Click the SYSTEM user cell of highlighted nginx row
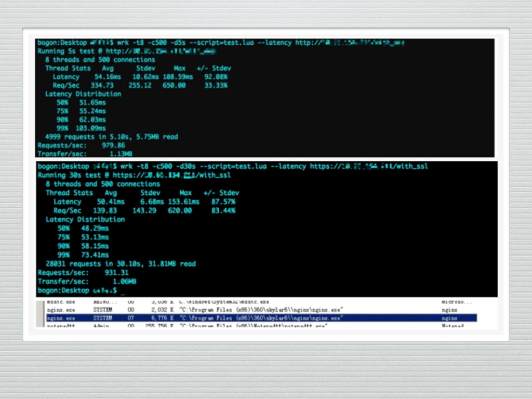 point(102,318)
